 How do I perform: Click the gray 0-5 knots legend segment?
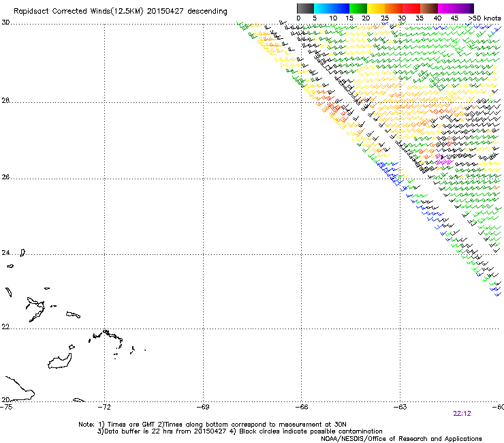[305, 8]
